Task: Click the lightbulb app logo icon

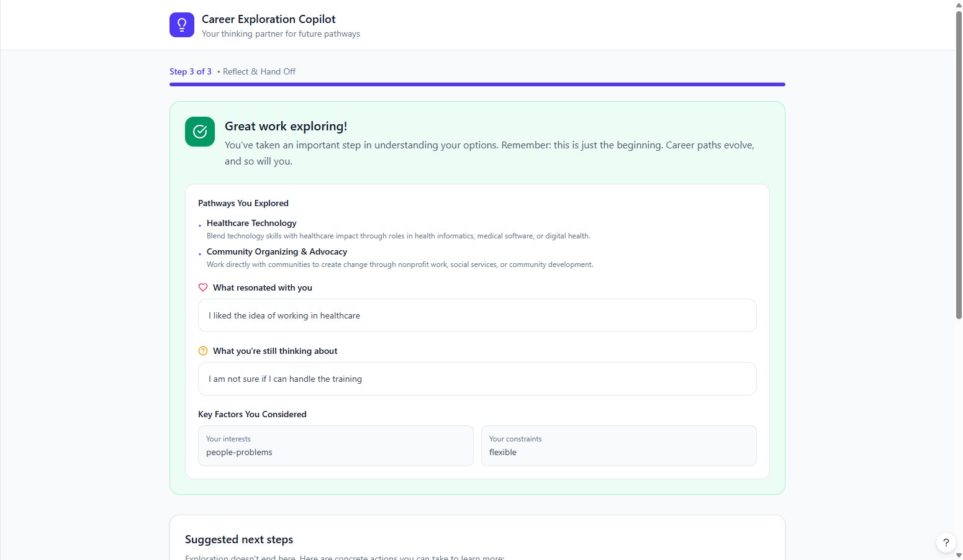Action: (182, 25)
